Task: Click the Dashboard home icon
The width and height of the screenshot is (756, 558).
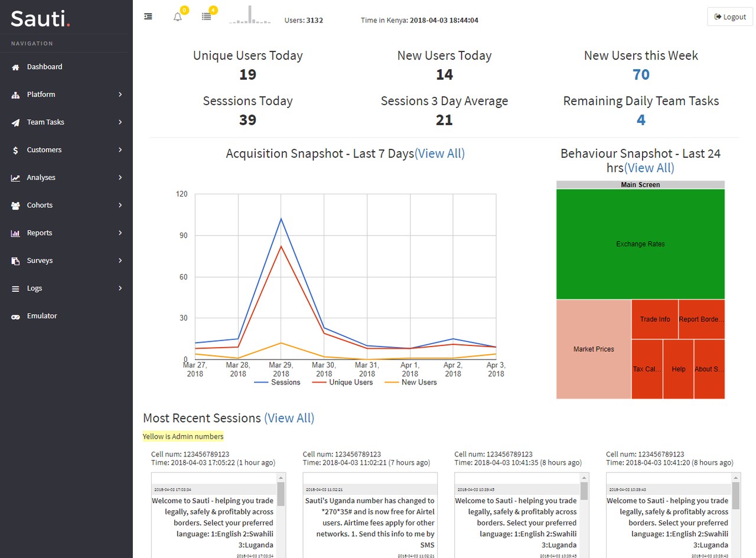Action: point(15,67)
